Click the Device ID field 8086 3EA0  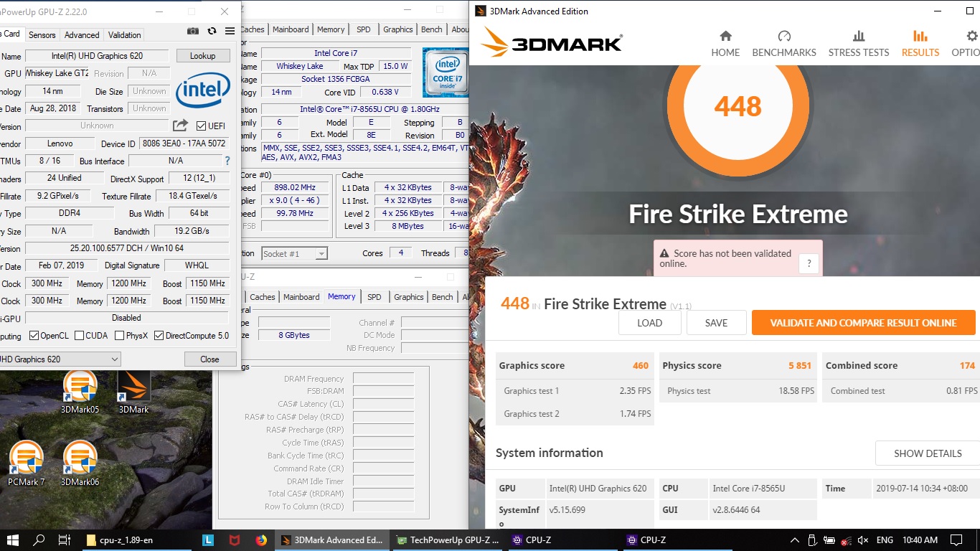[x=184, y=143]
